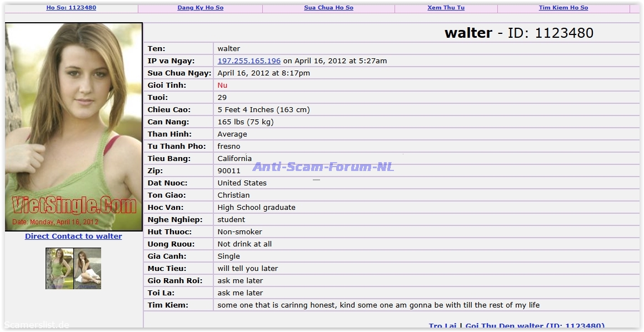This screenshot has height=332, width=644.
Task: Click the Zip value 90011
Action: point(229,171)
